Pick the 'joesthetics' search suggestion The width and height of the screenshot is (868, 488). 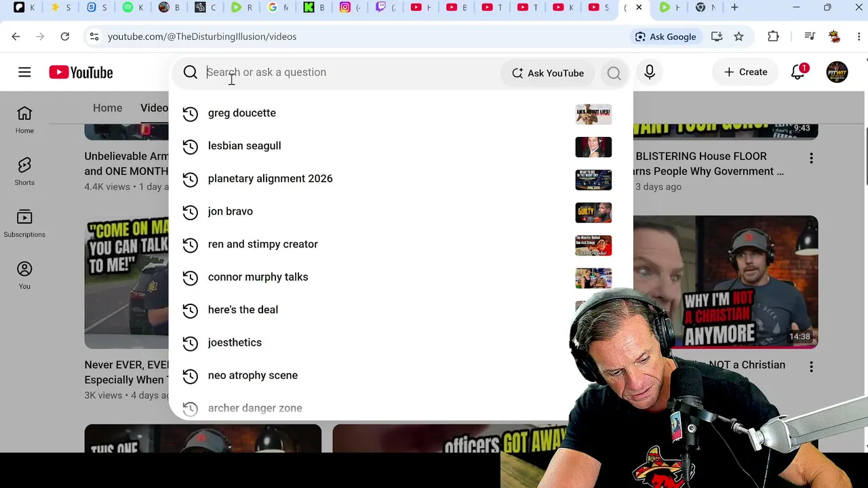tap(371, 343)
